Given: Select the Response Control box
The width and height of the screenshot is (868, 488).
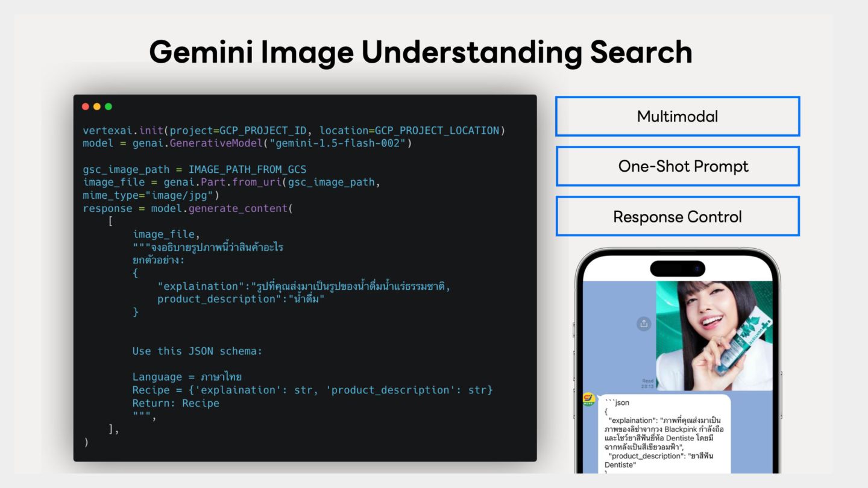Looking at the screenshot, I should pyautogui.click(x=678, y=216).
